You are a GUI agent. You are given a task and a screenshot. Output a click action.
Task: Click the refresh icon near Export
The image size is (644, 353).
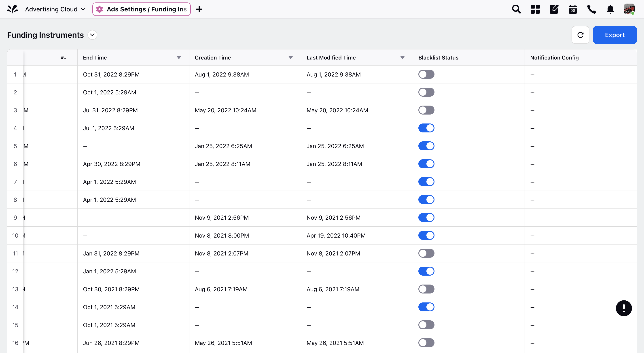pos(580,35)
